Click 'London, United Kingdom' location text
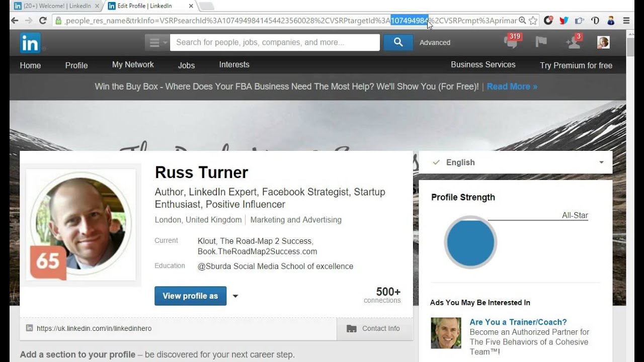644x362 pixels. pos(198,220)
